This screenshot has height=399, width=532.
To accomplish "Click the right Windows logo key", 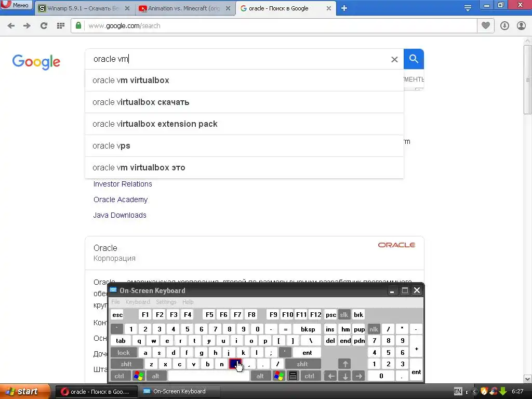I will click(278, 376).
